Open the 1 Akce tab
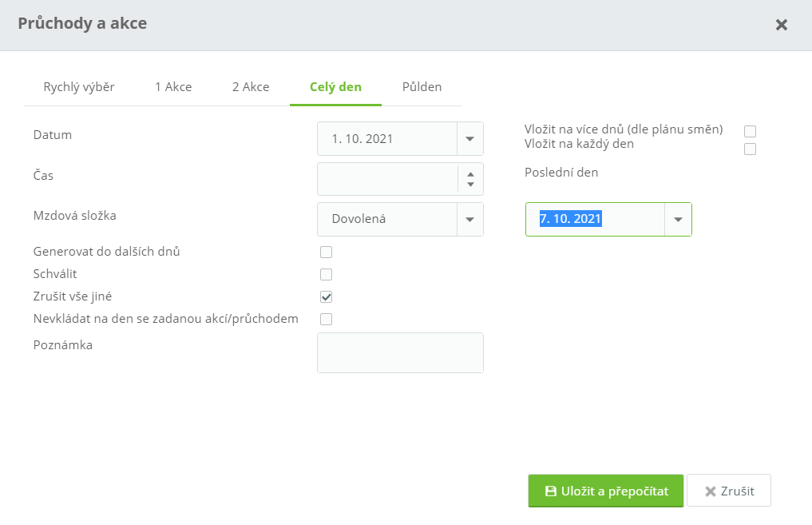The image size is (812, 525). (x=173, y=87)
